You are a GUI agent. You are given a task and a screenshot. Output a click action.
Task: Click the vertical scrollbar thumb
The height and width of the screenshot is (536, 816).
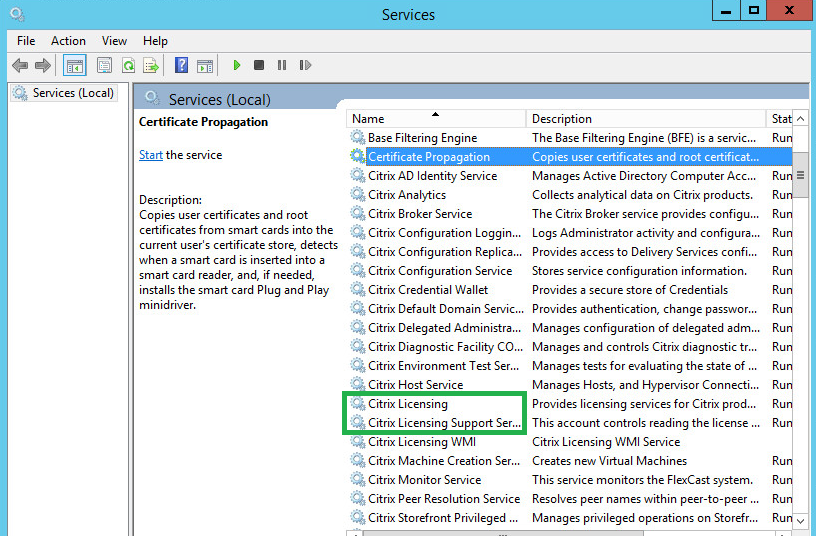800,175
